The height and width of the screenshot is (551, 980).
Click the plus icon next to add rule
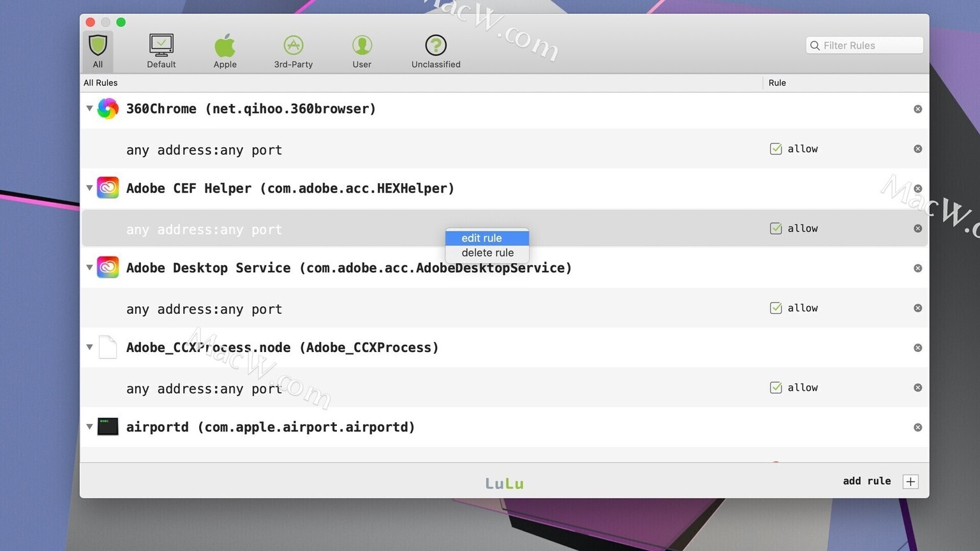coord(910,481)
